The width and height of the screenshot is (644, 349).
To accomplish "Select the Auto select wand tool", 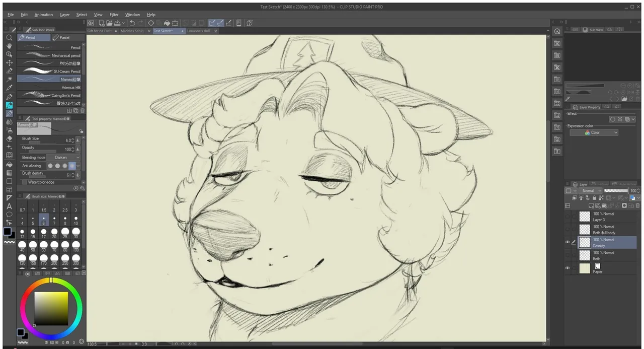I will click(x=9, y=80).
